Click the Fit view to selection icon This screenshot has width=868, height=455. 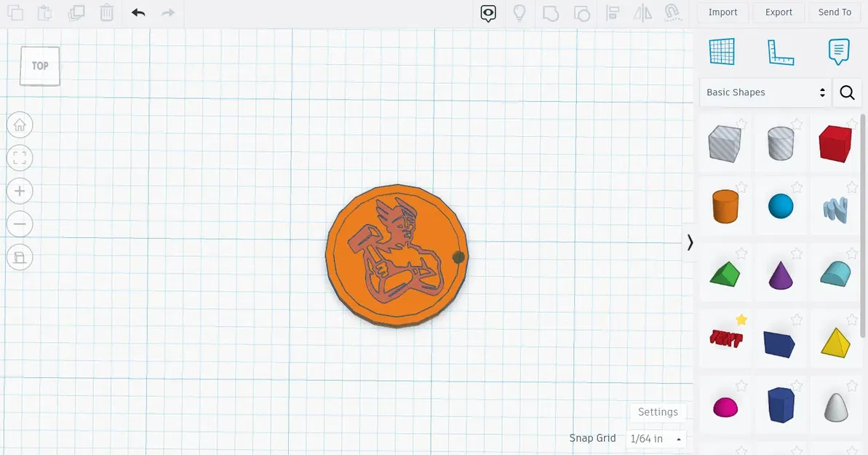coord(20,157)
